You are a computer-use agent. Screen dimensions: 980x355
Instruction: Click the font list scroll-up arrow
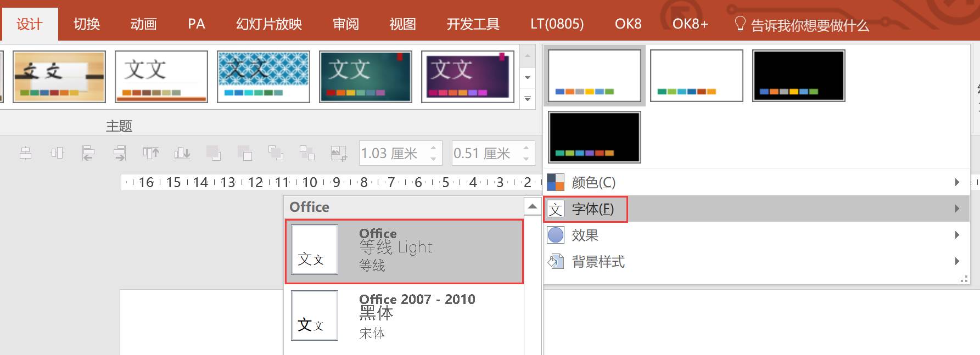pos(532,206)
